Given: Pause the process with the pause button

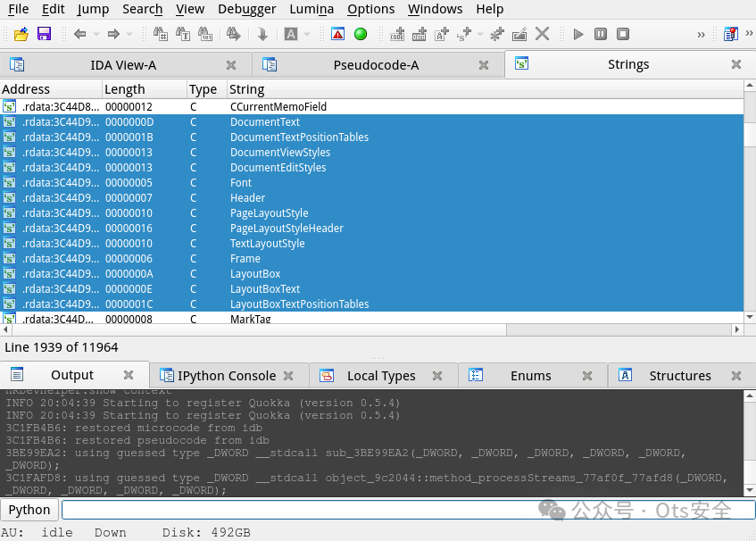Looking at the screenshot, I should [601, 34].
